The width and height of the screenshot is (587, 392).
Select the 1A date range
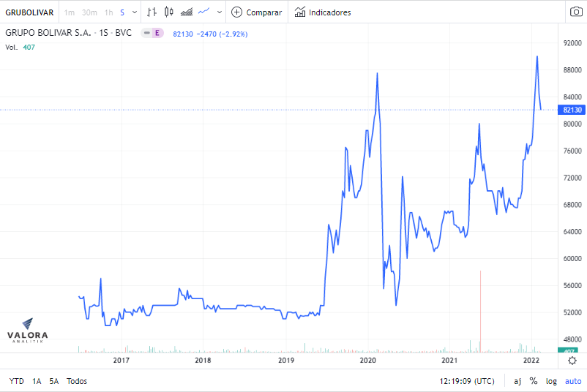37,381
